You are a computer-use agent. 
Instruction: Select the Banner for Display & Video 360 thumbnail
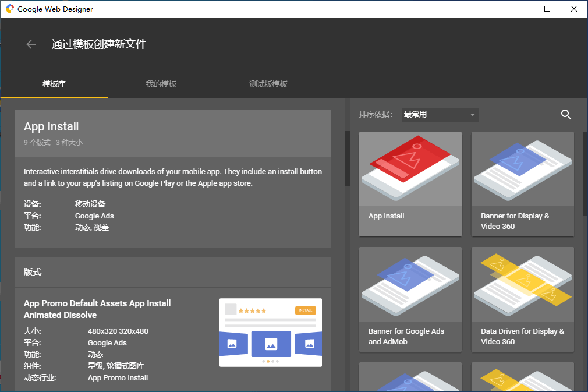522,169
